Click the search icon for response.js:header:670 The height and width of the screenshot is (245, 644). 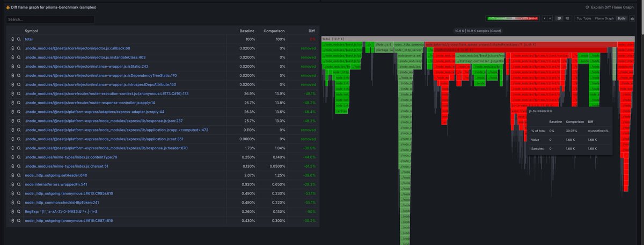(x=19, y=148)
